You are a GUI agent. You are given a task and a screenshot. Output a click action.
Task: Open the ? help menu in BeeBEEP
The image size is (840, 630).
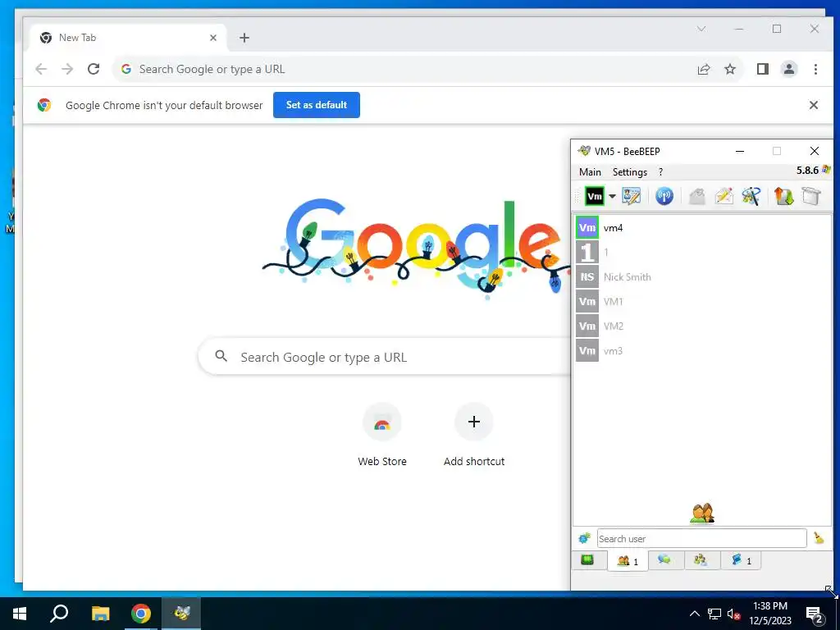pos(660,172)
